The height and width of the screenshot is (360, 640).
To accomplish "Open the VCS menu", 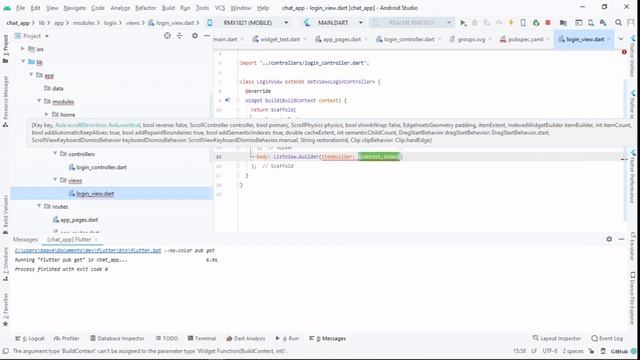I will (220, 8).
